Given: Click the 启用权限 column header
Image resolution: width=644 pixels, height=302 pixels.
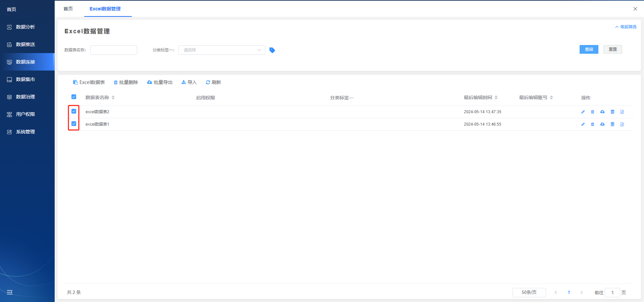Looking at the screenshot, I should click(x=206, y=98).
